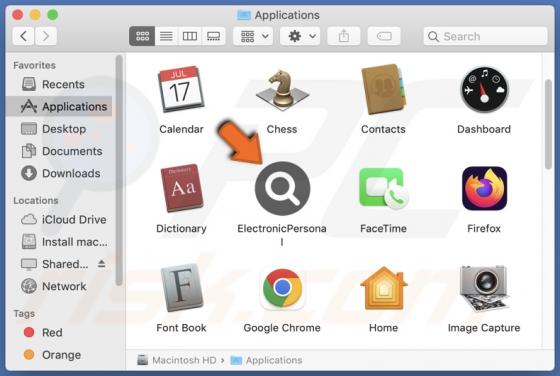Click the Firefox name label

[484, 228]
